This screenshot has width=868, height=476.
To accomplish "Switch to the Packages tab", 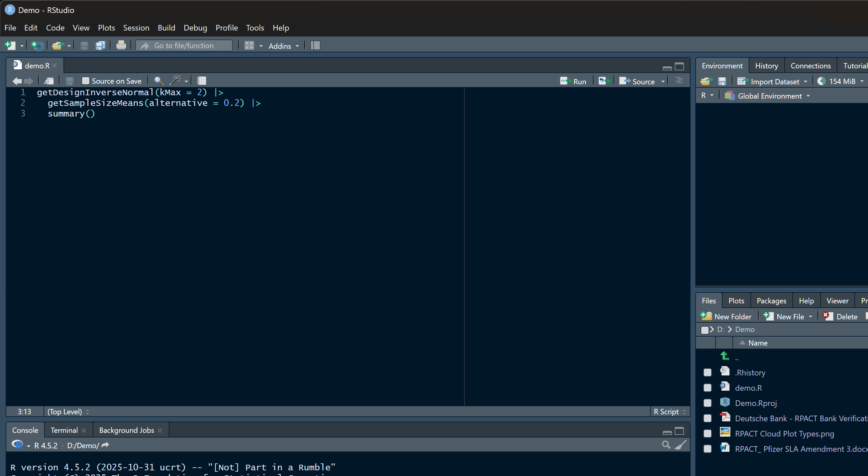I will pyautogui.click(x=771, y=301).
